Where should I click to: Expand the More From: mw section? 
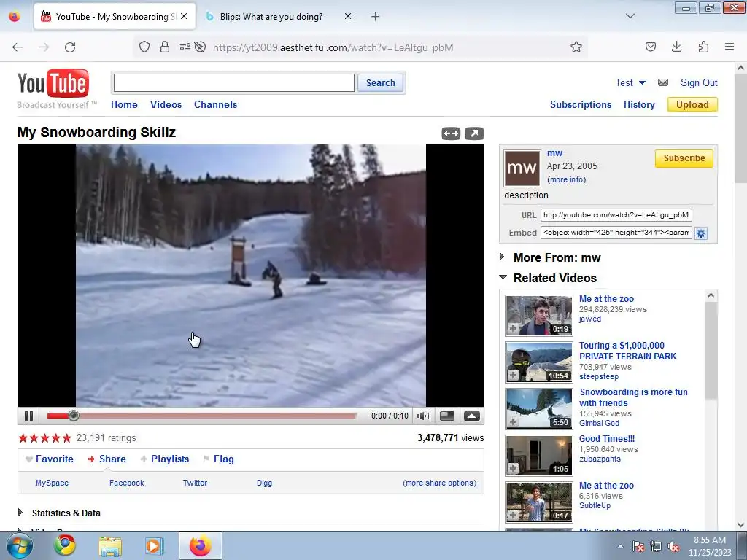coord(502,257)
